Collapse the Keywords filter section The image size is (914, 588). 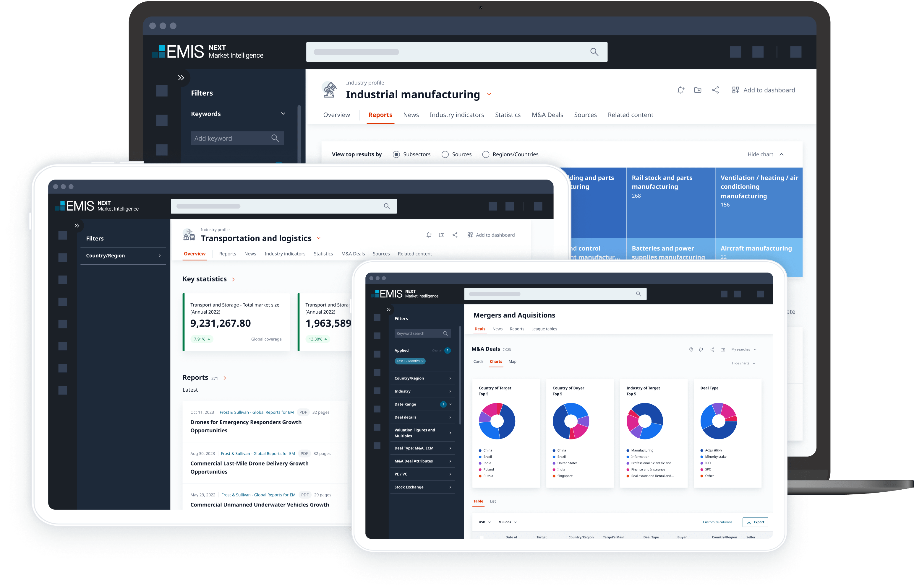[x=283, y=114]
